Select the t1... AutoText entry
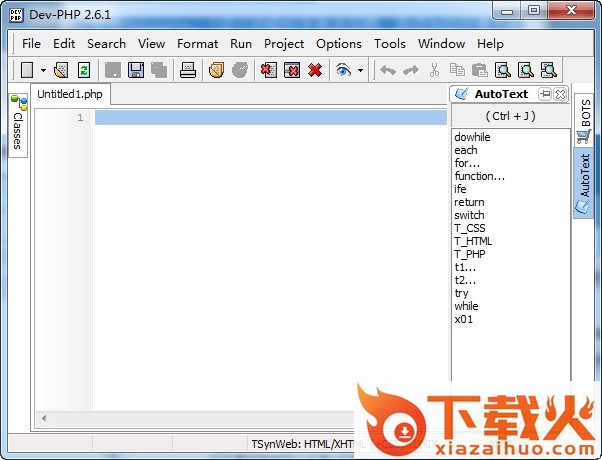Viewport: 602px width, 460px height. pos(465,267)
